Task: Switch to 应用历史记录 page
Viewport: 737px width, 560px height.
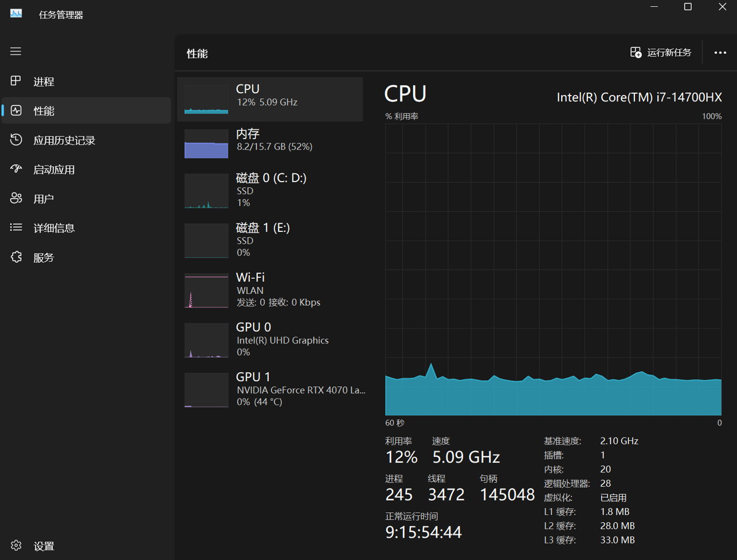Action: 87,140
